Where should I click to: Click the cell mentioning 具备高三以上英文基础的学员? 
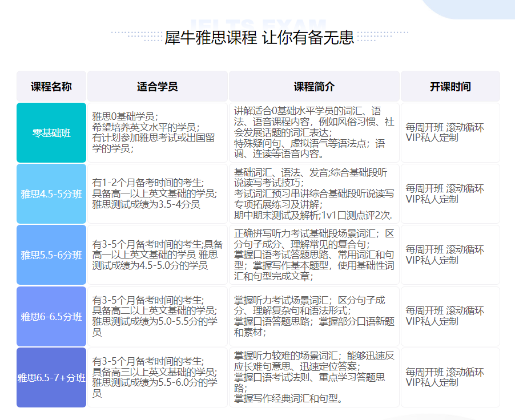pos(158,377)
